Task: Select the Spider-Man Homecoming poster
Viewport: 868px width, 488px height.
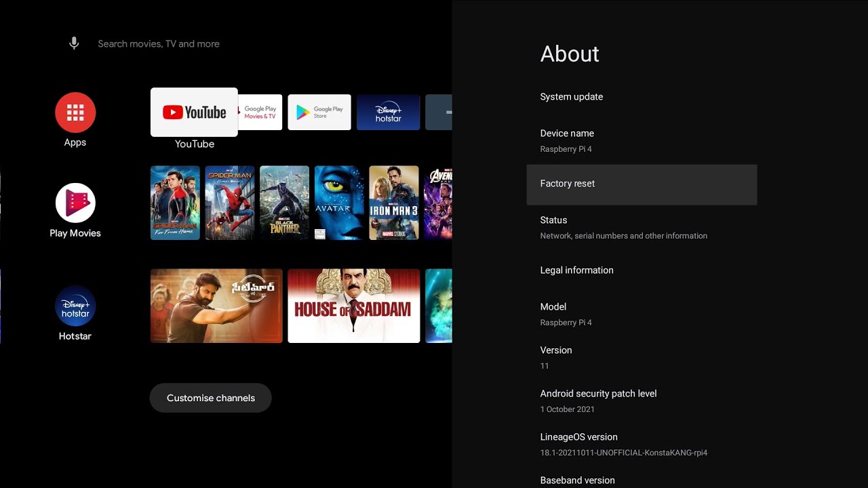Action: [x=230, y=203]
